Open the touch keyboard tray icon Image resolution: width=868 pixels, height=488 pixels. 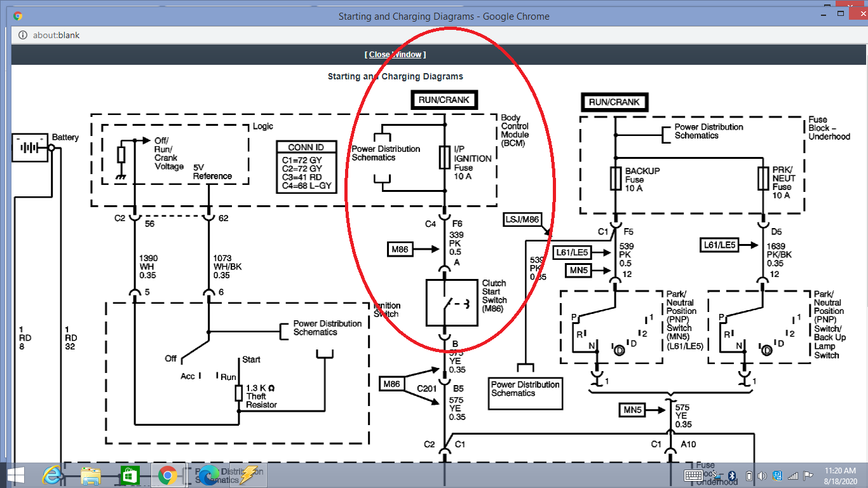(x=692, y=475)
